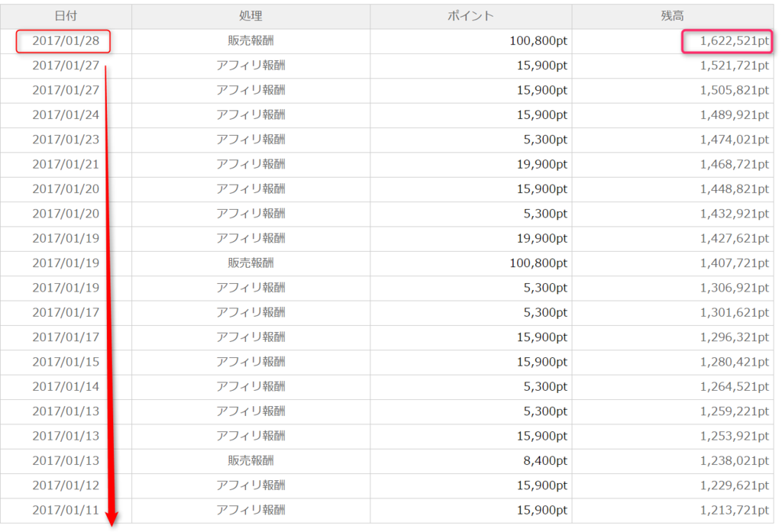Click the balance 1,213,721pt in last row
The height and width of the screenshot is (532, 782).
coord(734,510)
